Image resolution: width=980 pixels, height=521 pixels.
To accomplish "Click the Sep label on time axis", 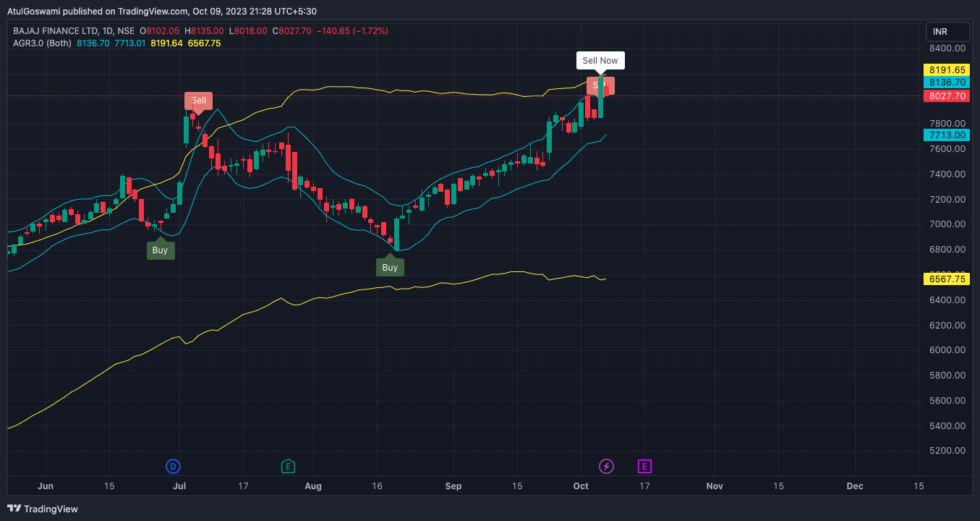I will click(x=453, y=486).
